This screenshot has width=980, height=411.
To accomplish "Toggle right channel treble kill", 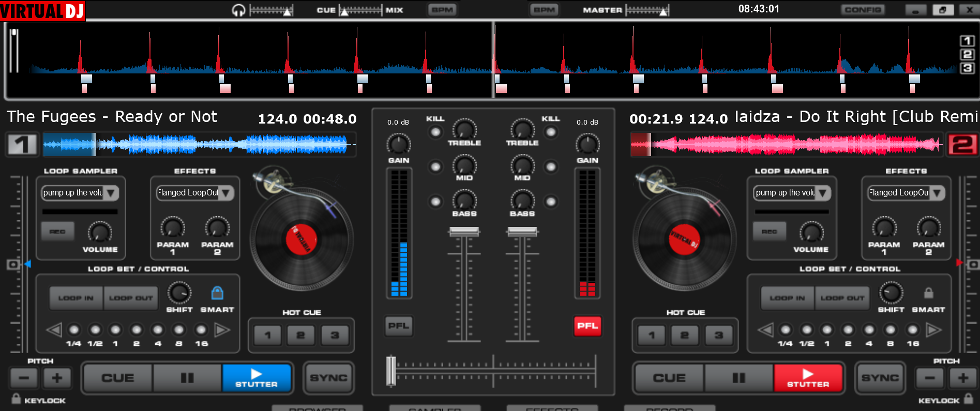I will 551,132.
